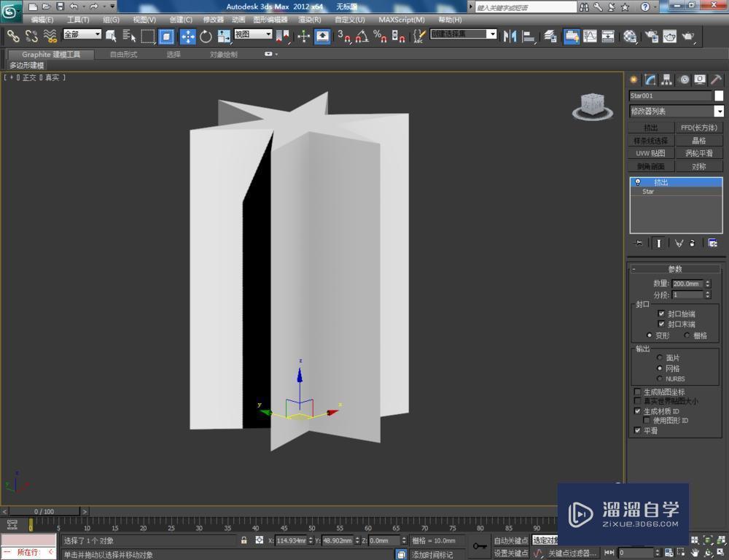Open the 渲染产品 (Render Production) icon
The width and height of the screenshot is (729, 560).
(688, 36)
